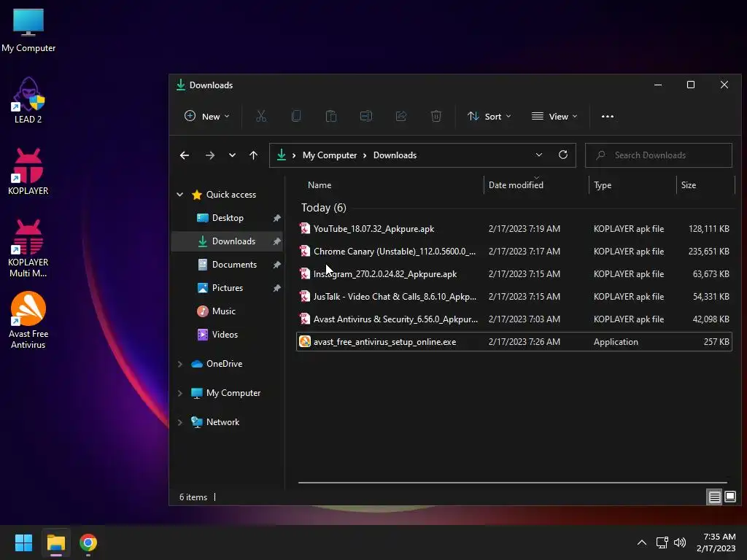Click My Computer in address breadcrumb
Screen dimensions: 747x560
[330, 155]
